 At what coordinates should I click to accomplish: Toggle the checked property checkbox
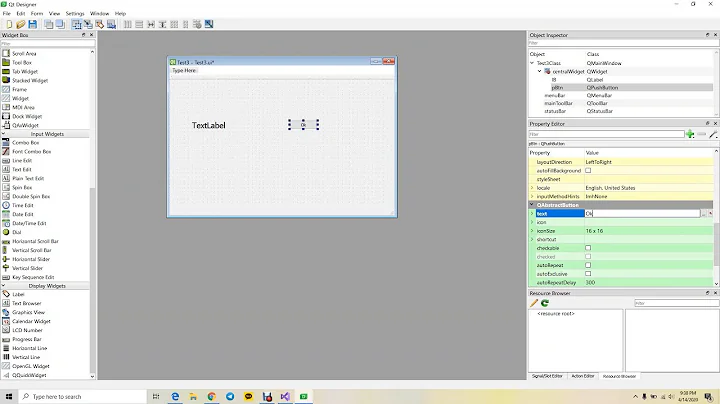(x=588, y=257)
